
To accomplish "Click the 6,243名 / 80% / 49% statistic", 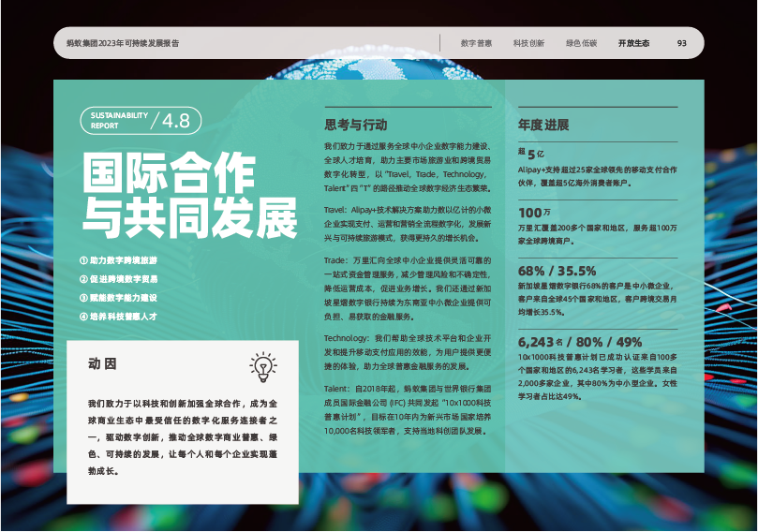I will [x=580, y=343].
